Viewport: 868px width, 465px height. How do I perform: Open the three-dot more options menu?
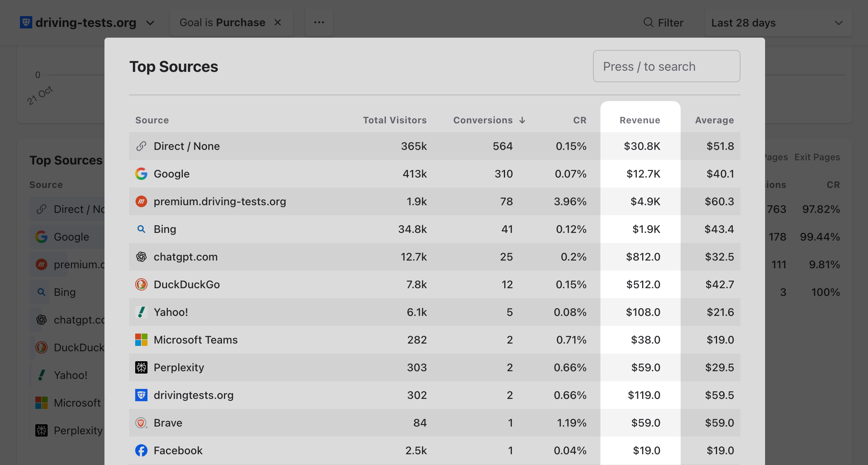[319, 23]
